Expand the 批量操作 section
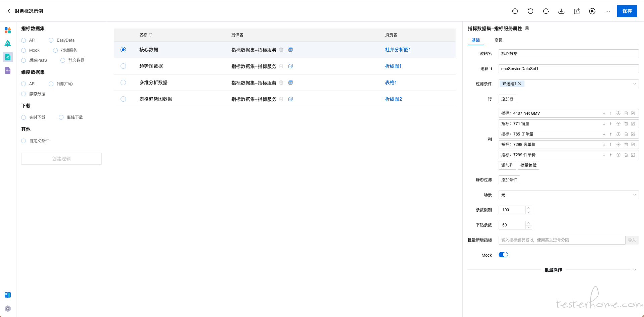 tap(635, 270)
